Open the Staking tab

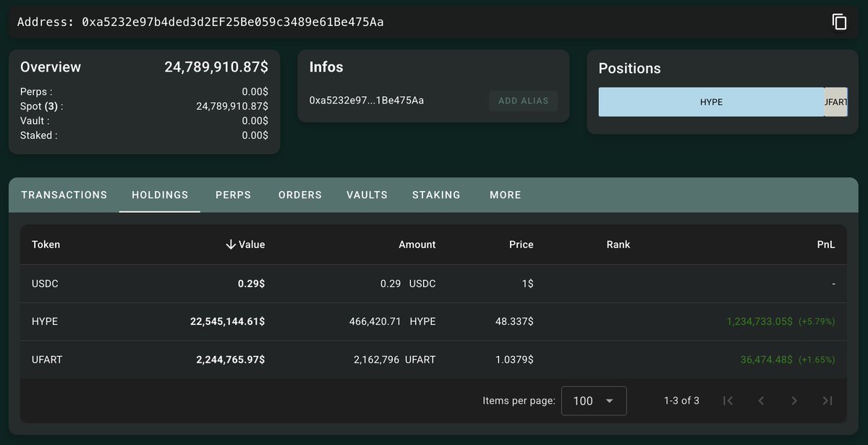coord(436,195)
